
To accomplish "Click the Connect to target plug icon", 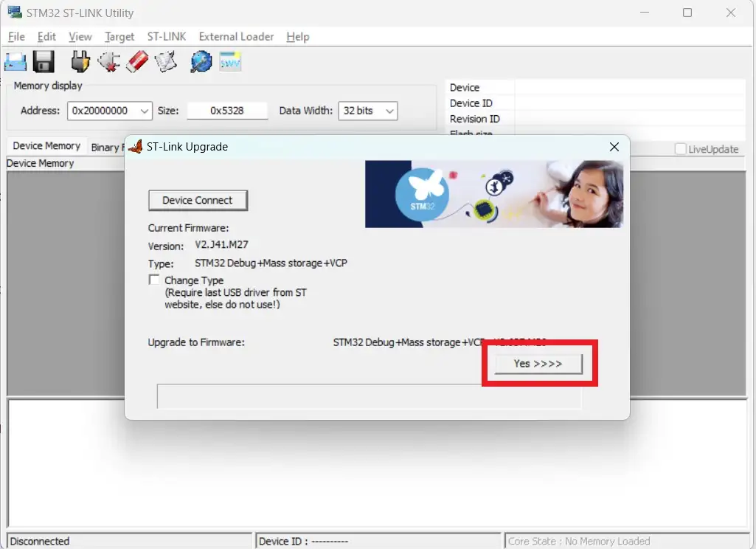I will pyautogui.click(x=80, y=62).
